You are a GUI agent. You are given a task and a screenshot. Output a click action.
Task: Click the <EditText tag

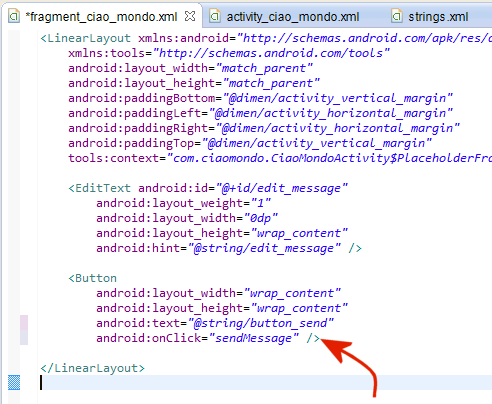99,188
